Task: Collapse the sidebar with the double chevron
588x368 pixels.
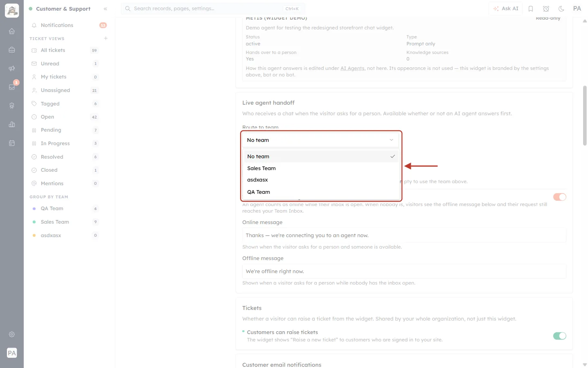Action: (105, 9)
